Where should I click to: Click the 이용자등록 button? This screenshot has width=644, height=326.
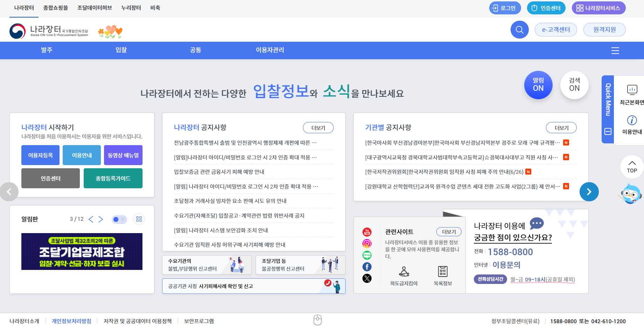tap(40, 155)
